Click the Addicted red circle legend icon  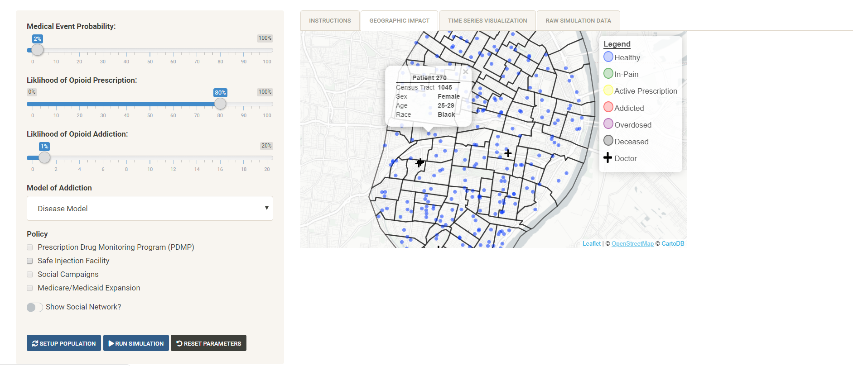click(608, 107)
